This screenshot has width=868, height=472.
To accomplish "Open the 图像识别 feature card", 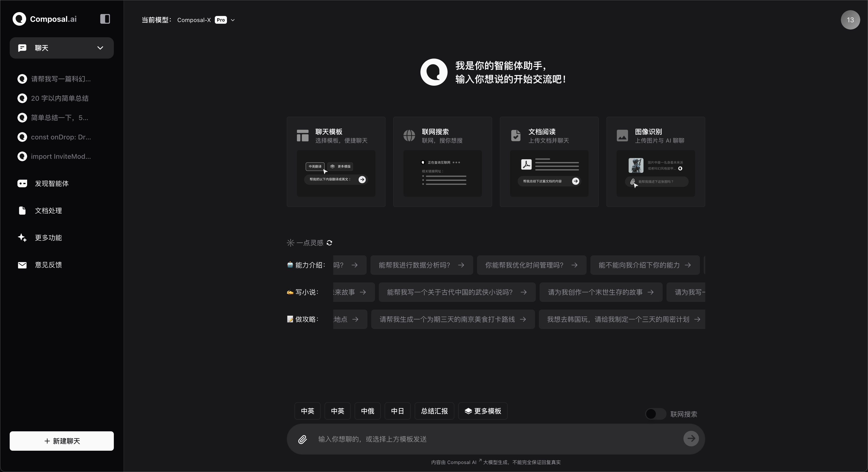I will 655,162.
